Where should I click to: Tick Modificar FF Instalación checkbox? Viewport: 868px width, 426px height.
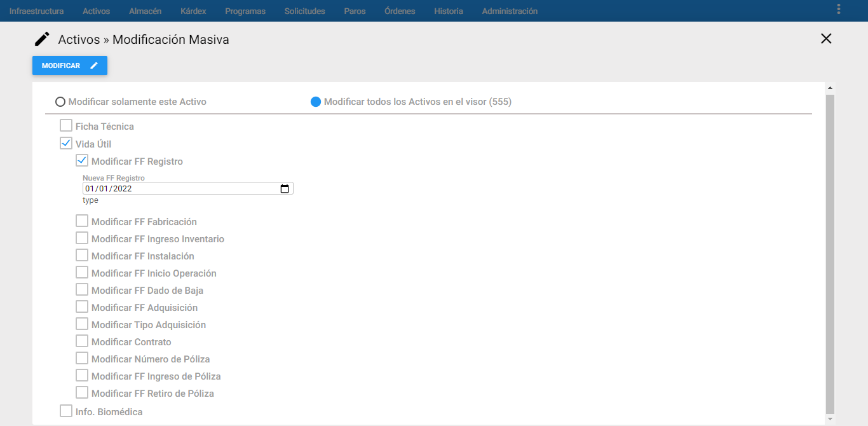pos(82,255)
